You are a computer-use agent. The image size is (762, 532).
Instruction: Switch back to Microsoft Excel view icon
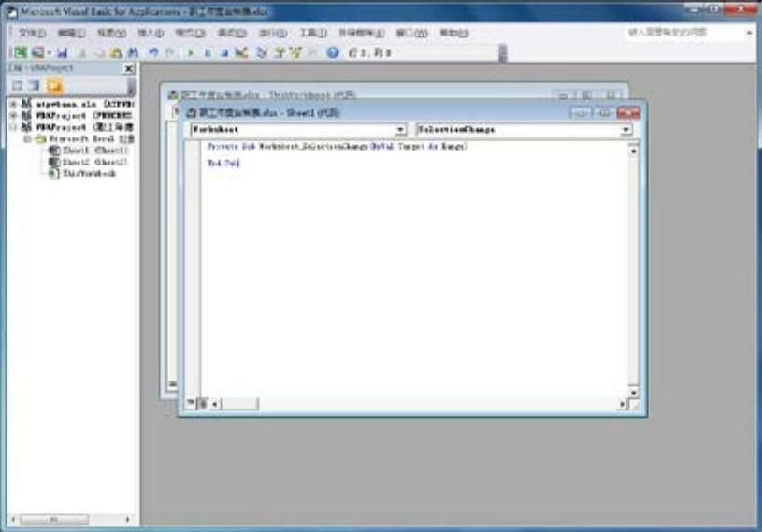(x=20, y=52)
